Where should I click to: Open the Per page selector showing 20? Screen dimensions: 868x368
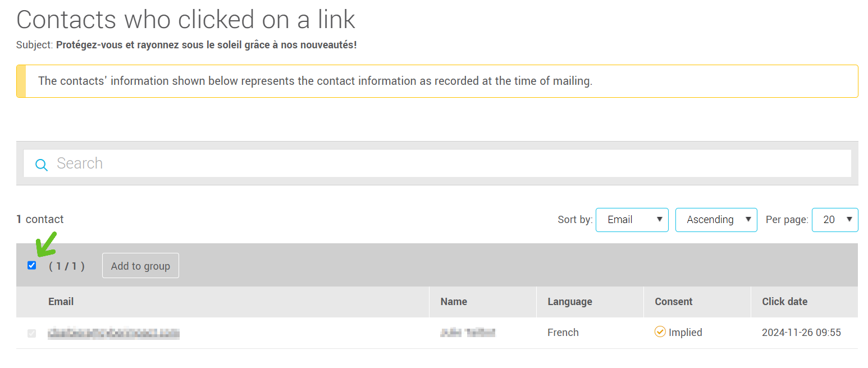[835, 220]
